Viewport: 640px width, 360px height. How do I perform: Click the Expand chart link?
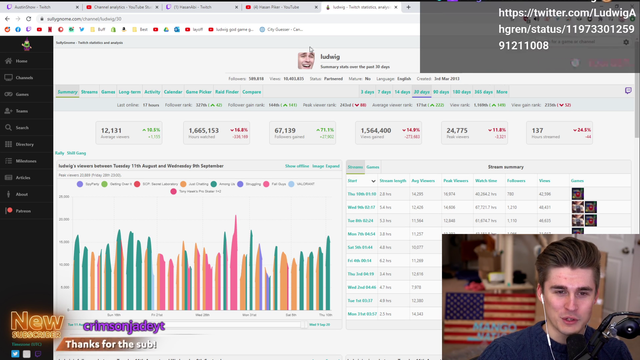[332, 166]
